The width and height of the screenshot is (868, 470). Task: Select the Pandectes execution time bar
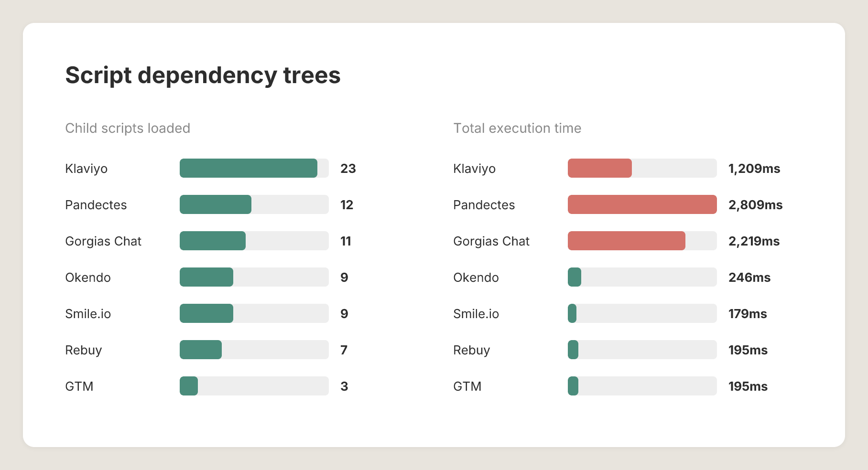642,204
